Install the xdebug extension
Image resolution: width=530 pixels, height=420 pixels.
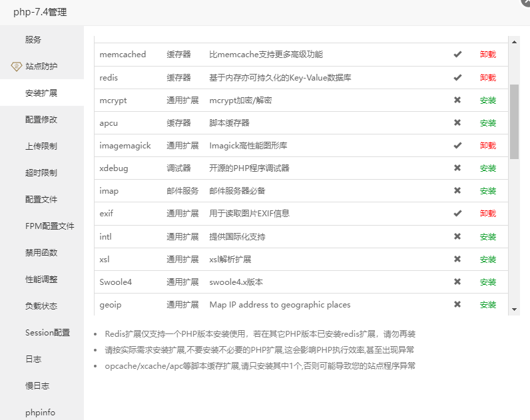point(488,168)
